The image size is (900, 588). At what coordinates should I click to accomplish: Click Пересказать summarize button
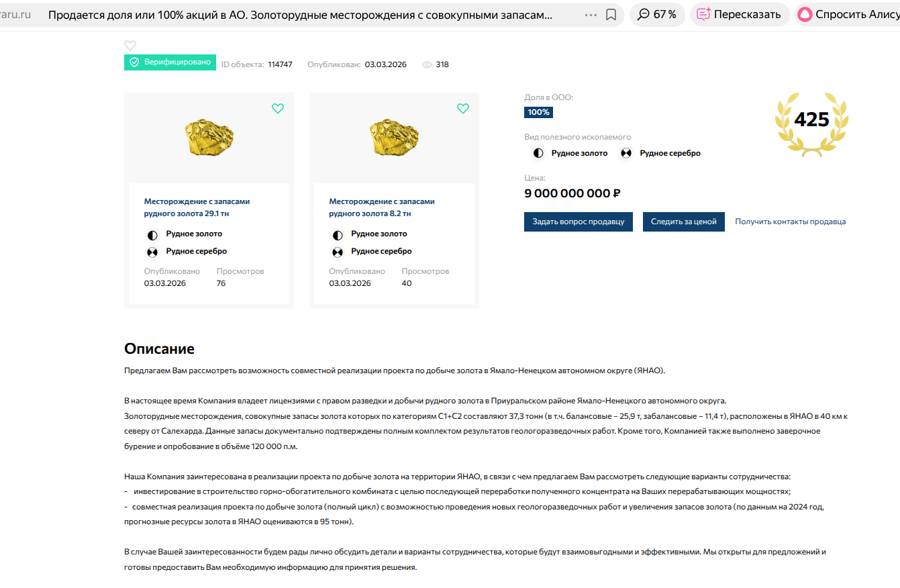(x=739, y=15)
